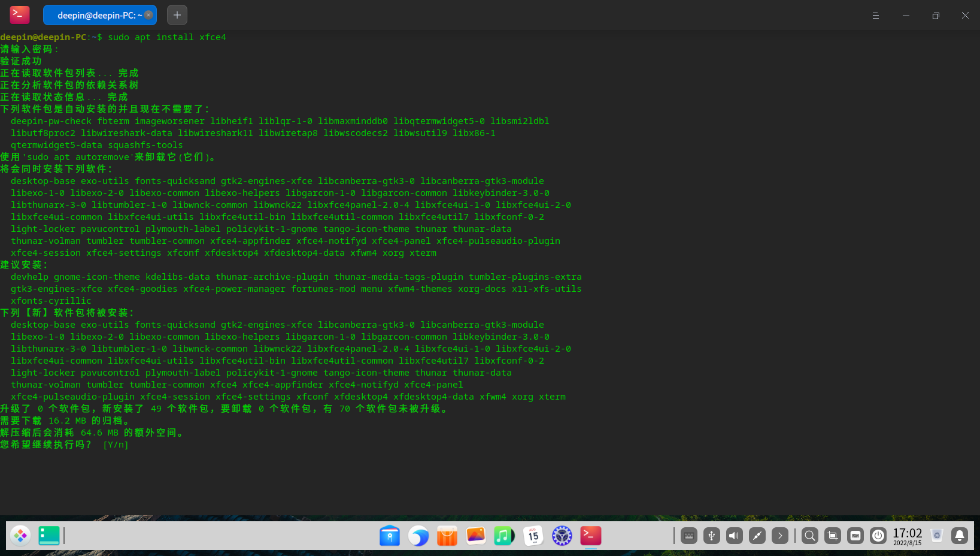Click the 'squashfs-tools' package name
This screenshot has width=980, height=556.
(145, 145)
